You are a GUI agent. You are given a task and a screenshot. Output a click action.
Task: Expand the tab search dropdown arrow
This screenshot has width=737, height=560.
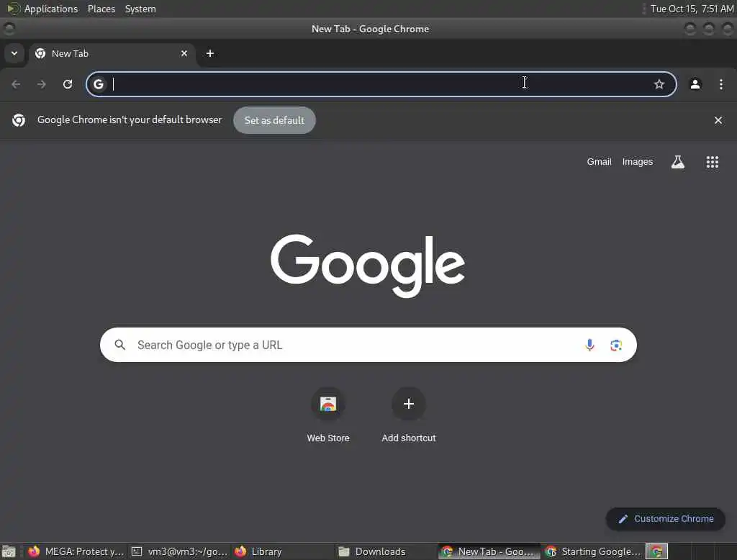click(x=14, y=53)
